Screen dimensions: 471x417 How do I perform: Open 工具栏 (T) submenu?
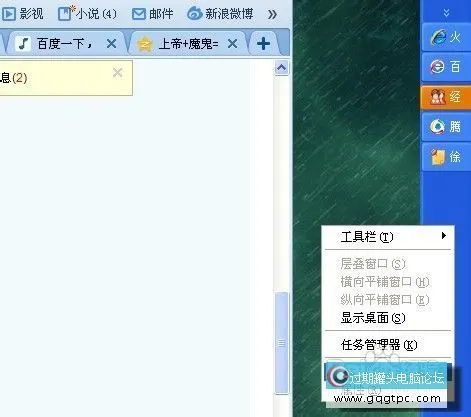click(x=388, y=237)
